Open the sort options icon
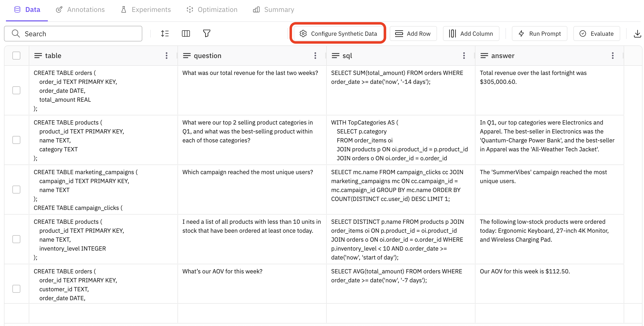The width and height of the screenshot is (644, 326). point(165,33)
